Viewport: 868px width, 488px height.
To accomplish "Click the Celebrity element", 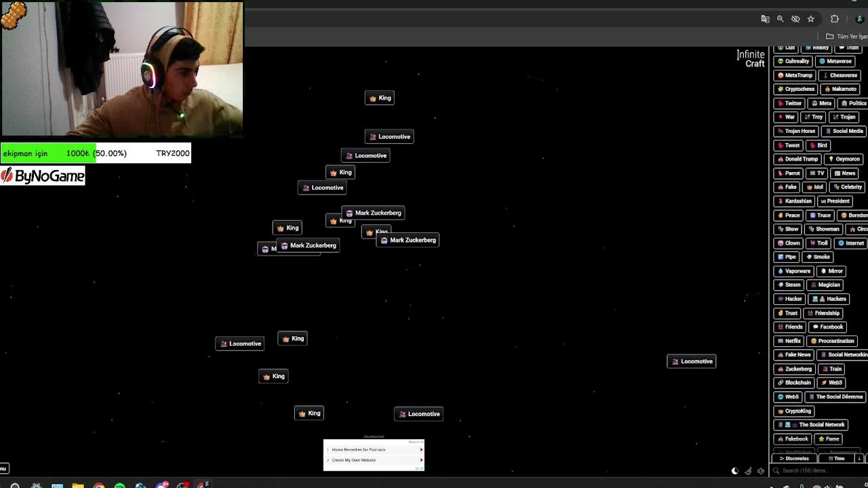I will coord(848,187).
